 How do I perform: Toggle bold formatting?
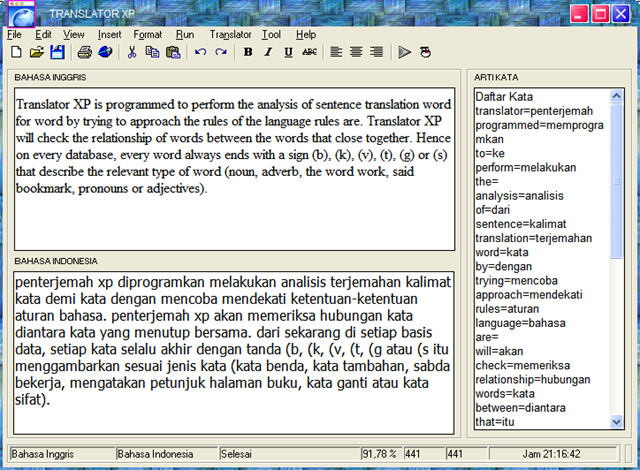coord(248,52)
